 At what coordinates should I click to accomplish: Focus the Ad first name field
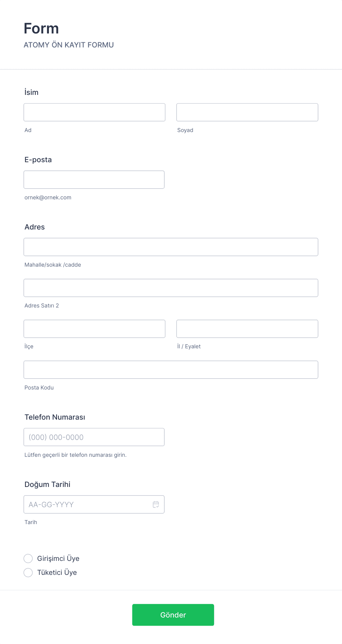point(95,112)
